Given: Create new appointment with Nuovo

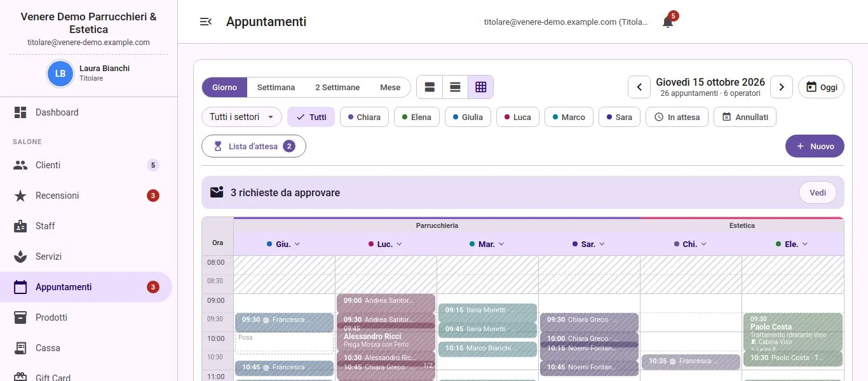Looking at the screenshot, I should point(815,146).
